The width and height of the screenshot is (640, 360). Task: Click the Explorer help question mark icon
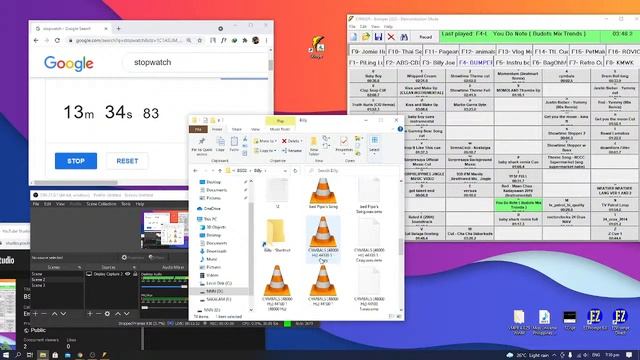click(400, 129)
